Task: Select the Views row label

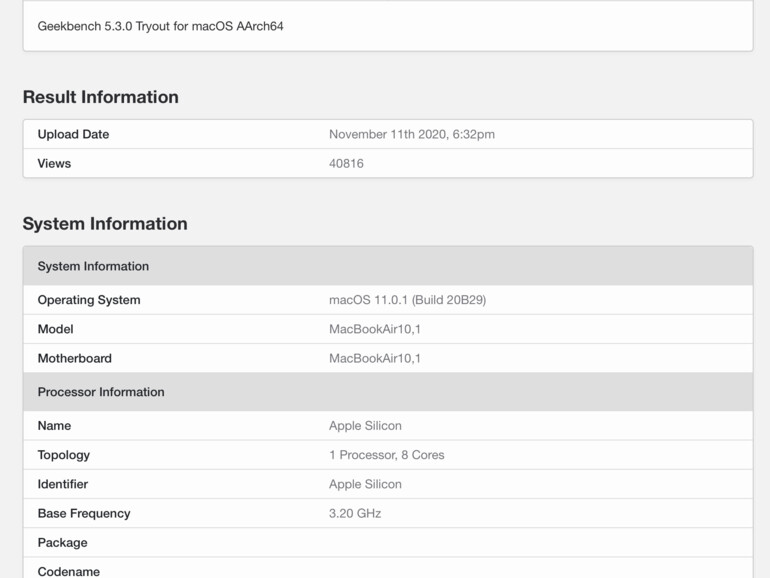Action: point(54,163)
